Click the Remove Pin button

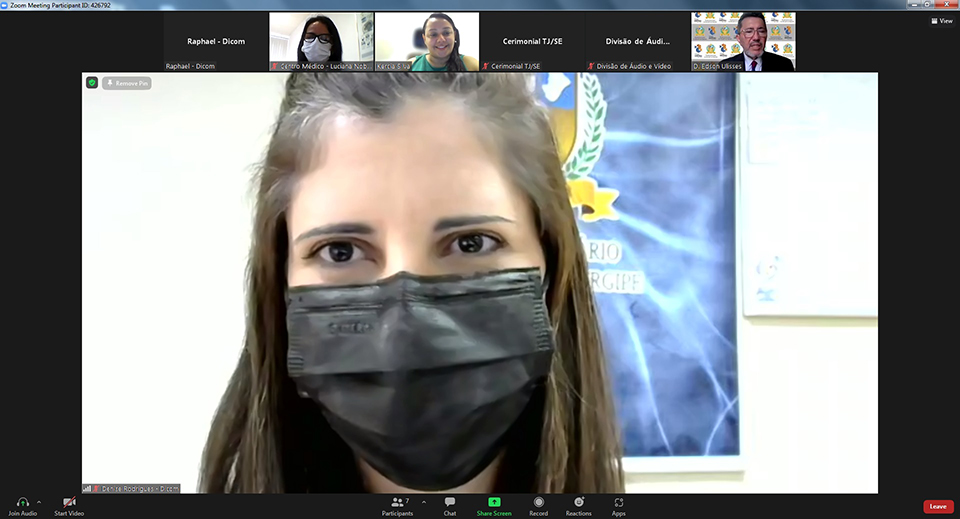[127, 83]
